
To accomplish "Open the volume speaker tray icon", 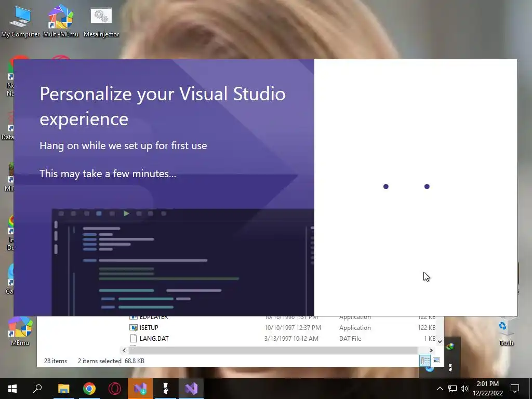I will [x=464, y=389].
